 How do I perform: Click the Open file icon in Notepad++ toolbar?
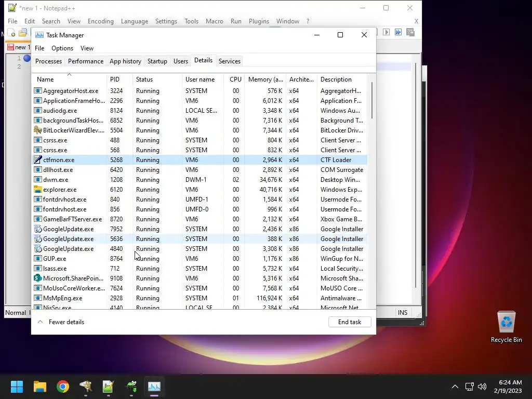[x=23, y=33]
